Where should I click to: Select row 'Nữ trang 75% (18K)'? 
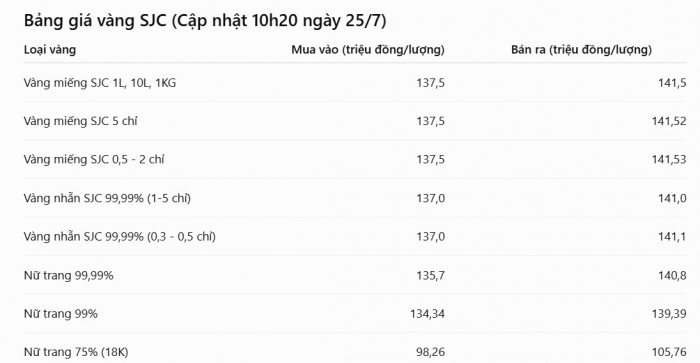pyautogui.click(x=355, y=352)
